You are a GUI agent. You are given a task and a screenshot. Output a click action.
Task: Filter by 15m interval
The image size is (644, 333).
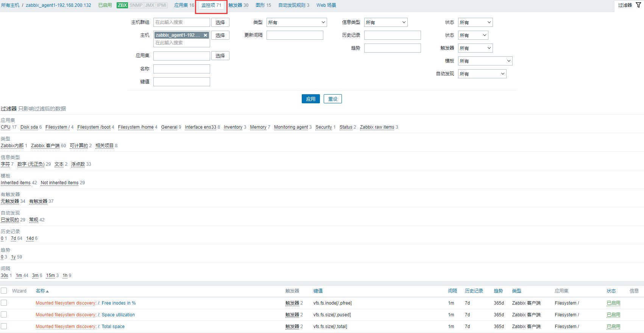click(x=50, y=275)
